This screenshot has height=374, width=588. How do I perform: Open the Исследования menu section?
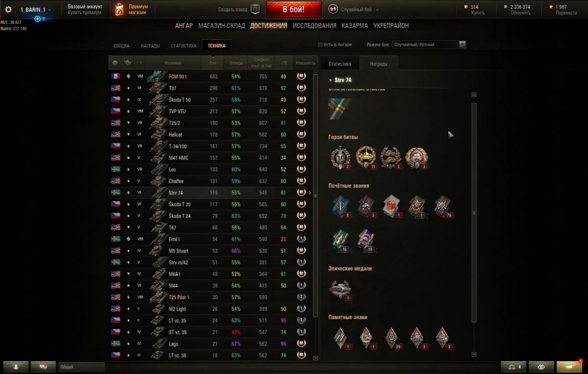(x=315, y=25)
